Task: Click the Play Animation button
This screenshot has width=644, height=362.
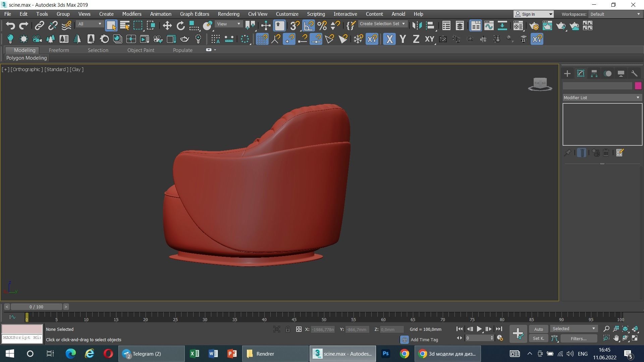Action: pyautogui.click(x=479, y=329)
